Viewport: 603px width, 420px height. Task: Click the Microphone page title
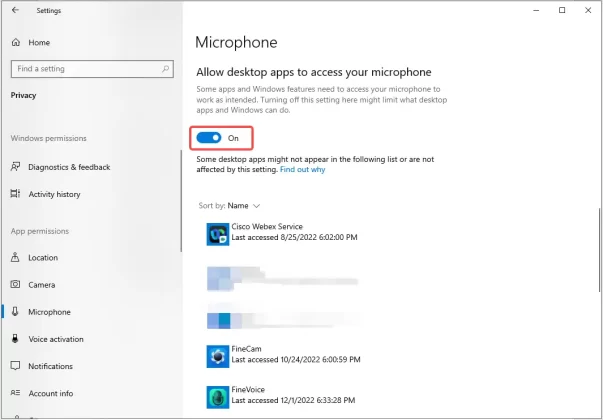236,42
